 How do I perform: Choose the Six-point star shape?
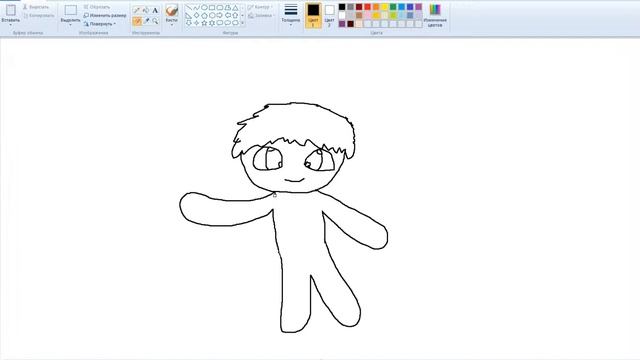click(212, 23)
